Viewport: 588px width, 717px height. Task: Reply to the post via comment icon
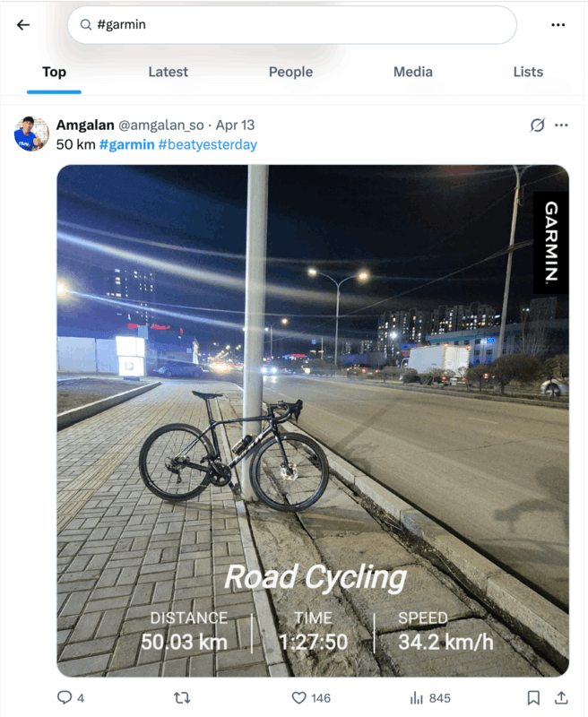pyautogui.click(x=64, y=697)
